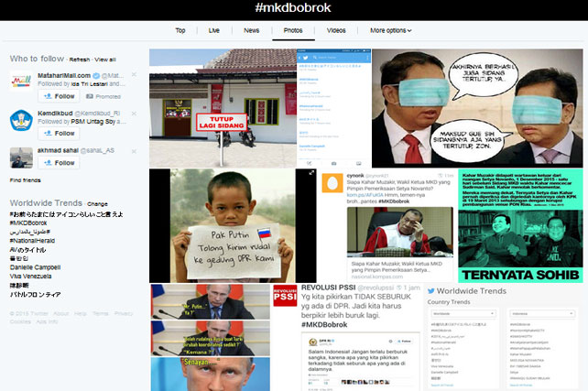Click Twitter bird beside Worldwide Trends image
Screen dimensions: 588x391
(x=431, y=291)
